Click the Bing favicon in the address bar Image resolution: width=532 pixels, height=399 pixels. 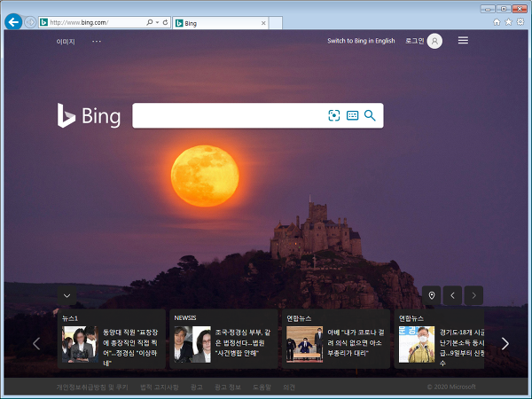[43, 22]
